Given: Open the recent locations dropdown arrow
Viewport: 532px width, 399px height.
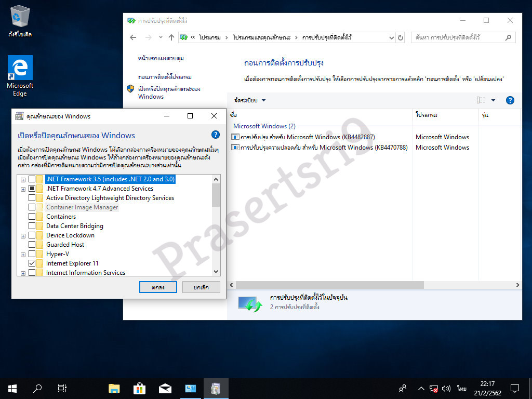Looking at the screenshot, I should tap(161, 37).
